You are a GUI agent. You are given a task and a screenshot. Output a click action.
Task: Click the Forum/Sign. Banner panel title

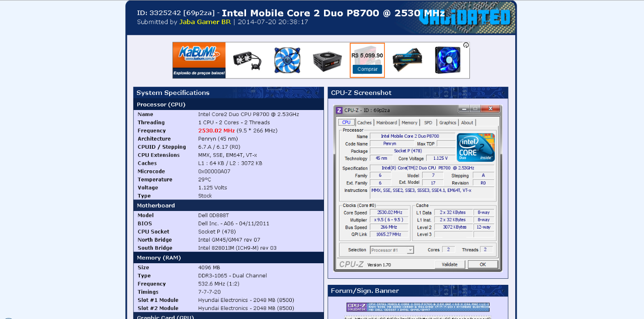(x=365, y=291)
